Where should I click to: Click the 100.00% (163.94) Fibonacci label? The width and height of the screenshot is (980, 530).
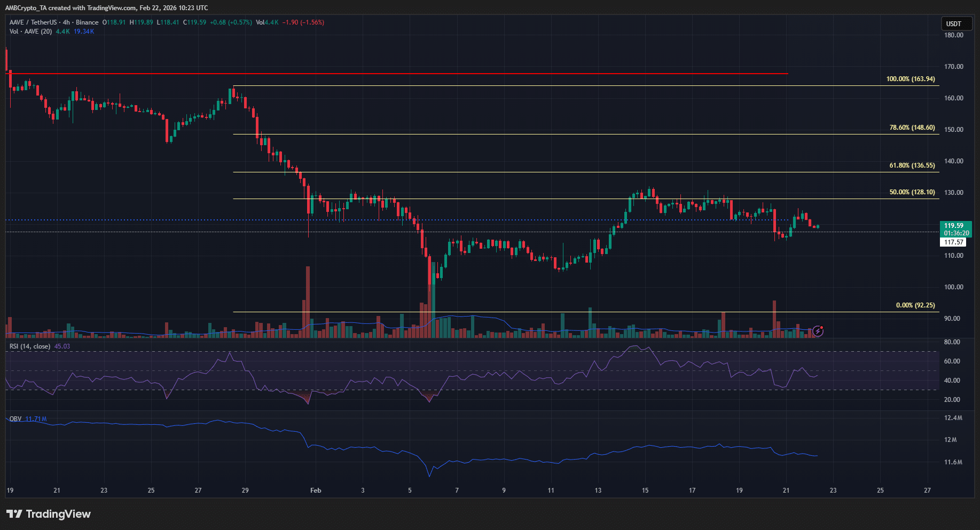click(910, 79)
